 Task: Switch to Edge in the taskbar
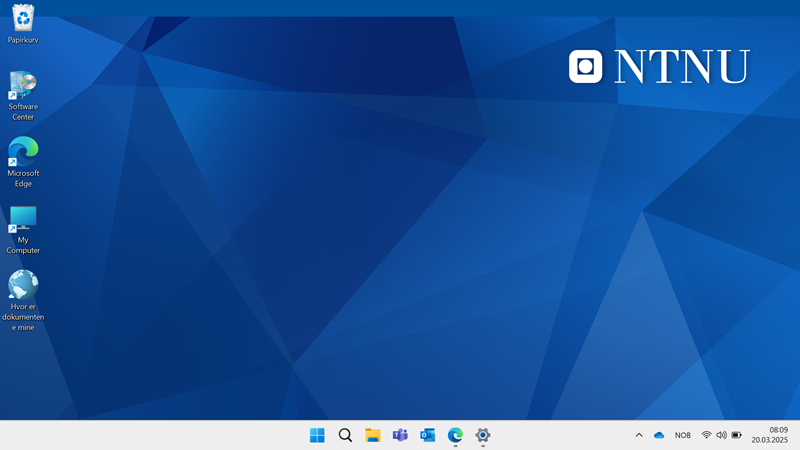coord(455,435)
